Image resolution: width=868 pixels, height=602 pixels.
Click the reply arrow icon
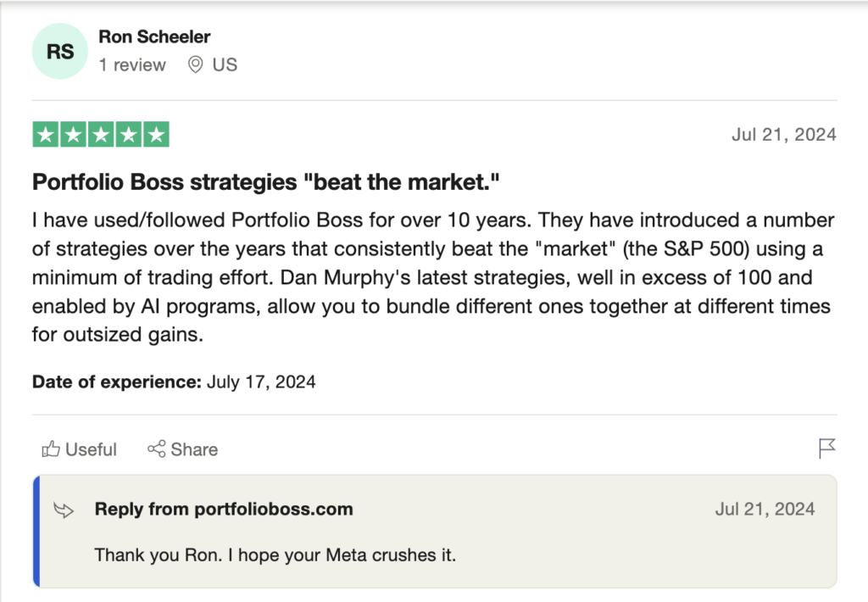point(64,510)
